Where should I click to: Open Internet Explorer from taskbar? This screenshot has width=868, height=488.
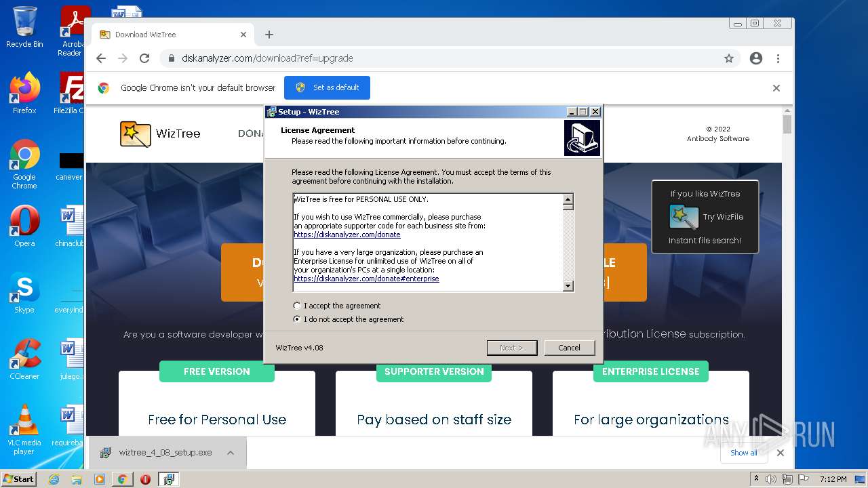pyautogui.click(x=54, y=479)
